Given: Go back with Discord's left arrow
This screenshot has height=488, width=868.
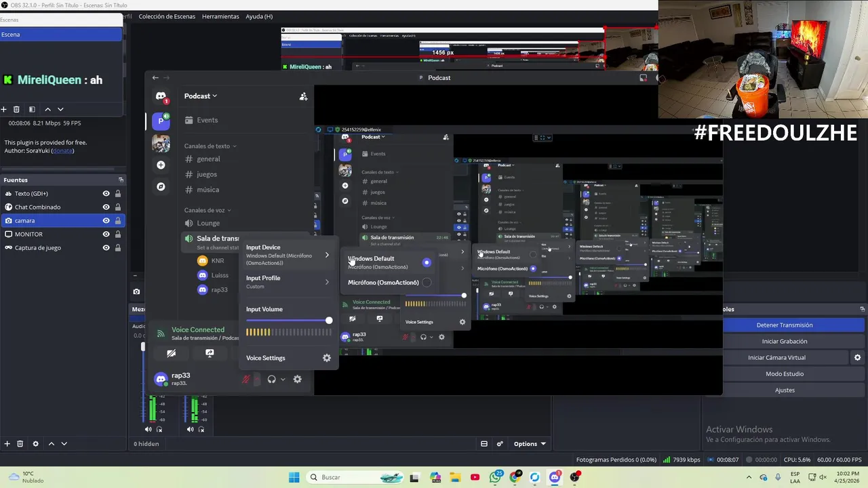Looking at the screenshot, I should pos(155,78).
